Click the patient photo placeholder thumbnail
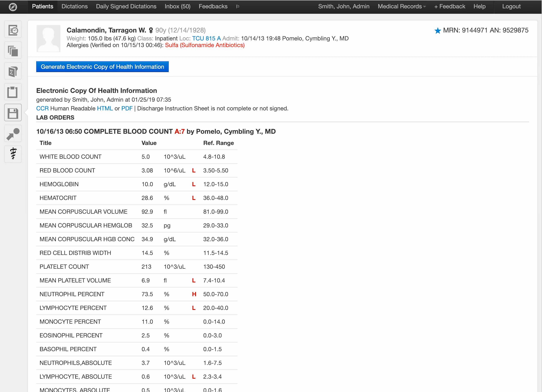Viewport: 542px width, 392px height. [x=49, y=39]
